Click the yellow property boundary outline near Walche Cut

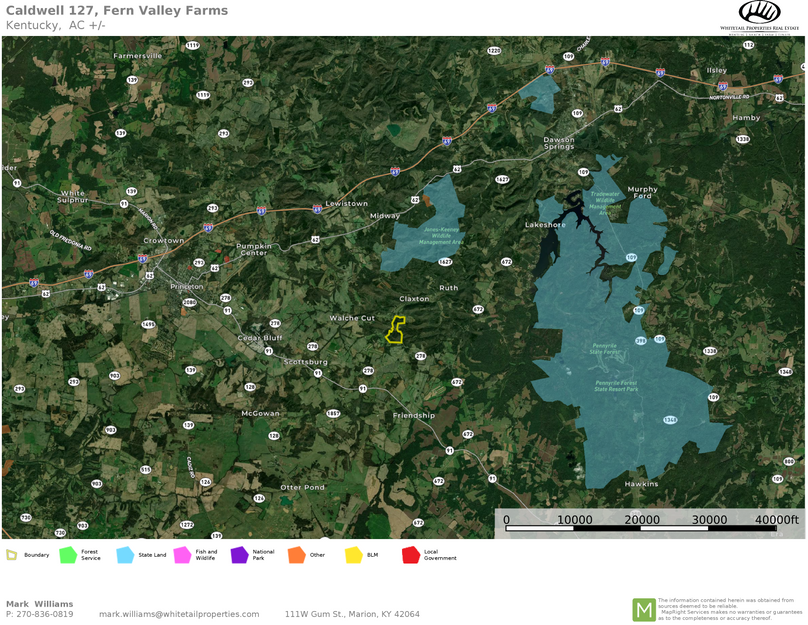click(x=395, y=331)
